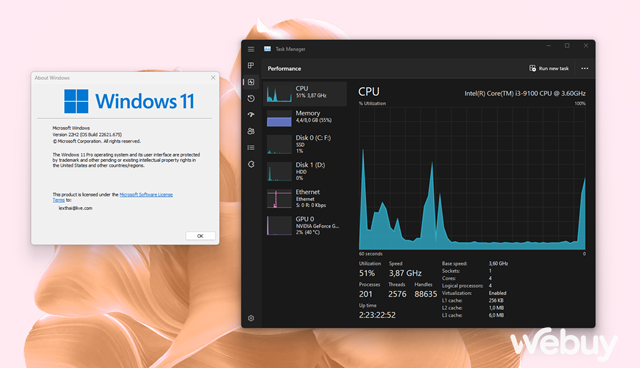Image resolution: width=640 pixels, height=368 pixels.
Task: Open Task Manager settings gear
Action: point(251,318)
